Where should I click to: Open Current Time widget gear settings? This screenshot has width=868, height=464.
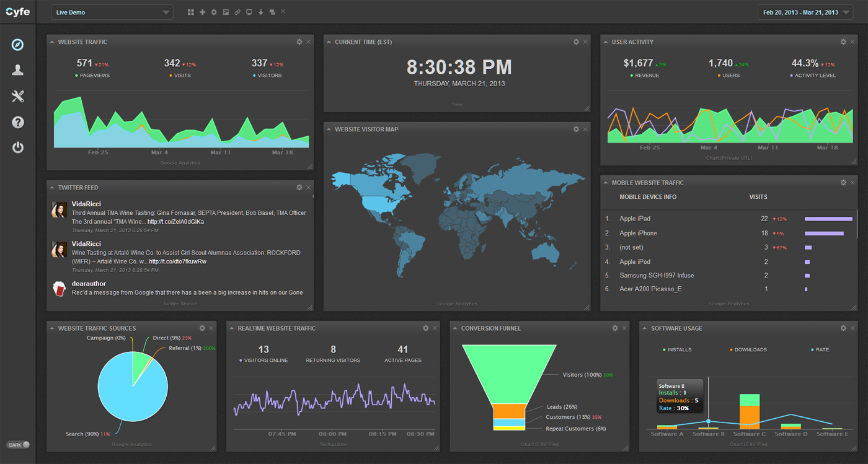point(576,42)
